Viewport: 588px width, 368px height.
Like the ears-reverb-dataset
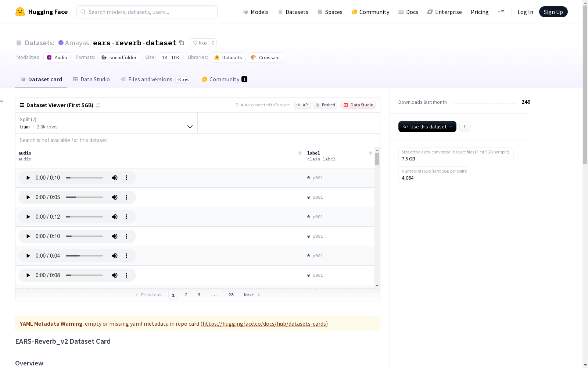[x=200, y=43]
